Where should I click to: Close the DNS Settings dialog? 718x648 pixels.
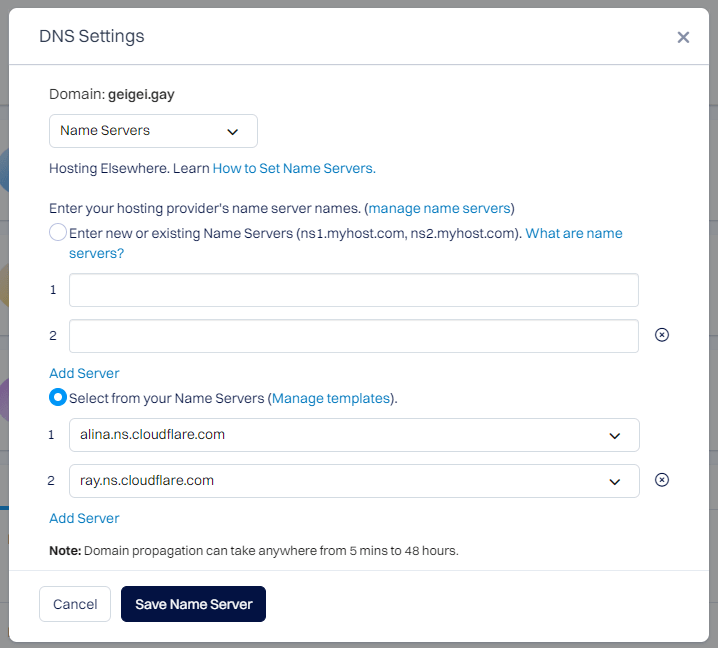[x=683, y=37]
